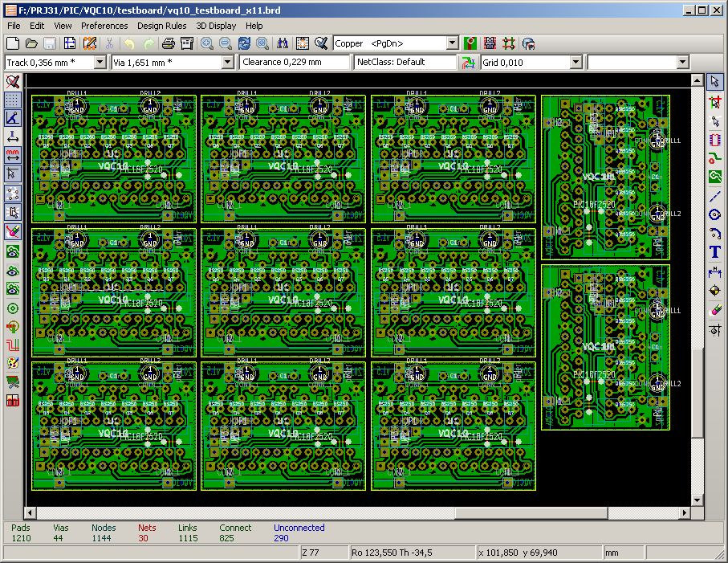Select the add text tool
This screenshot has width=728, height=563.
click(715, 251)
